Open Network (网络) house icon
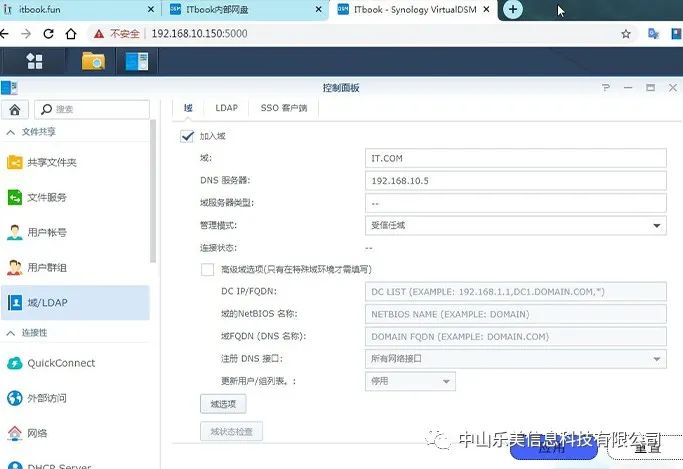The image size is (683, 469). coord(15,433)
